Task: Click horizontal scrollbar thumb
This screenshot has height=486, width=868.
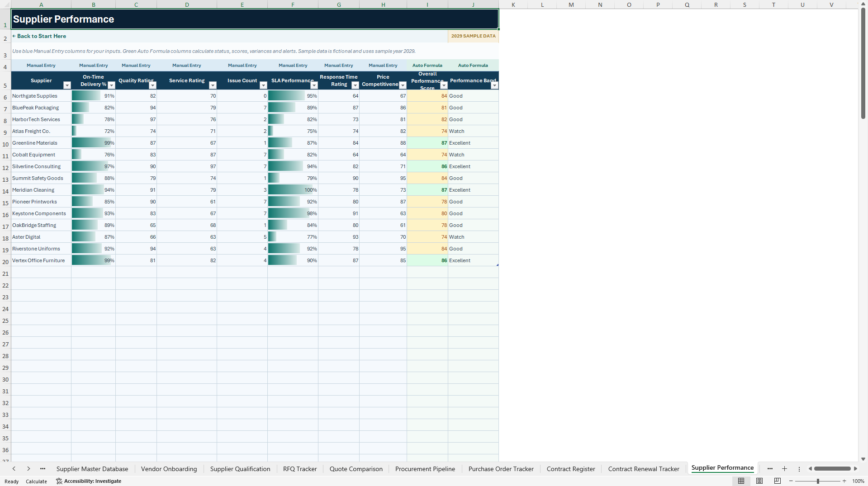Action: (832, 469)
